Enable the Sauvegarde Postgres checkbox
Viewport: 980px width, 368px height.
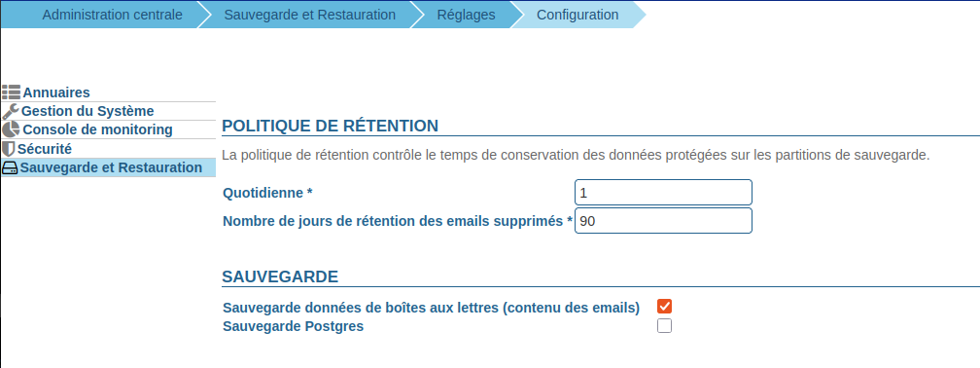pos(664,326)
